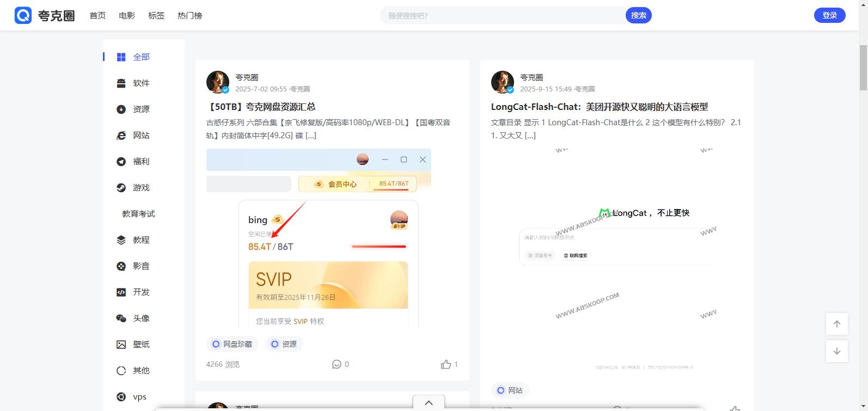Click the comment bubble icon on 50TB post
Screen dimensions: 868x411
tap(337, 364)
